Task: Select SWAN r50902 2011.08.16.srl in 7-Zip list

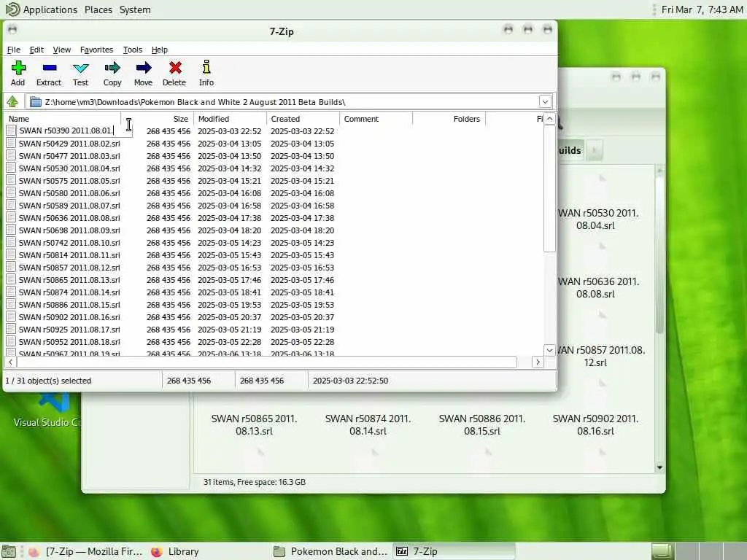Action: point(69,317)
